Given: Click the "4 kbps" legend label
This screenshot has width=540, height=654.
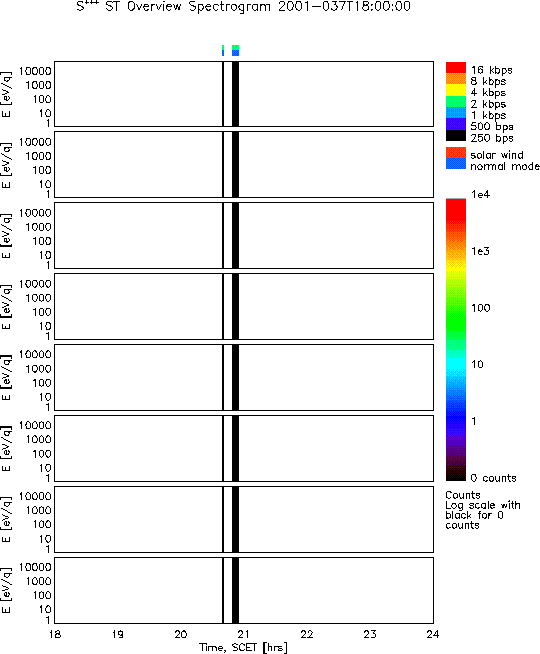Looking at the screenshot, I should [488, 93].
